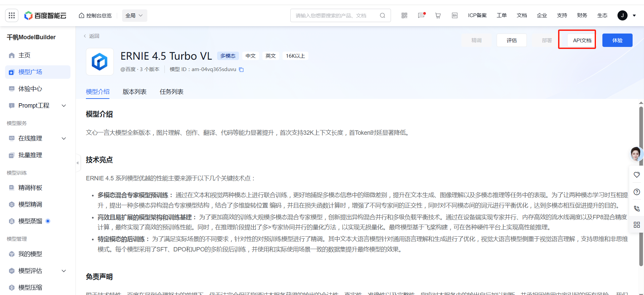Click the 16K以上 tag
The height and width of the screenshot is (295, 644).
[x=295, y=56]
